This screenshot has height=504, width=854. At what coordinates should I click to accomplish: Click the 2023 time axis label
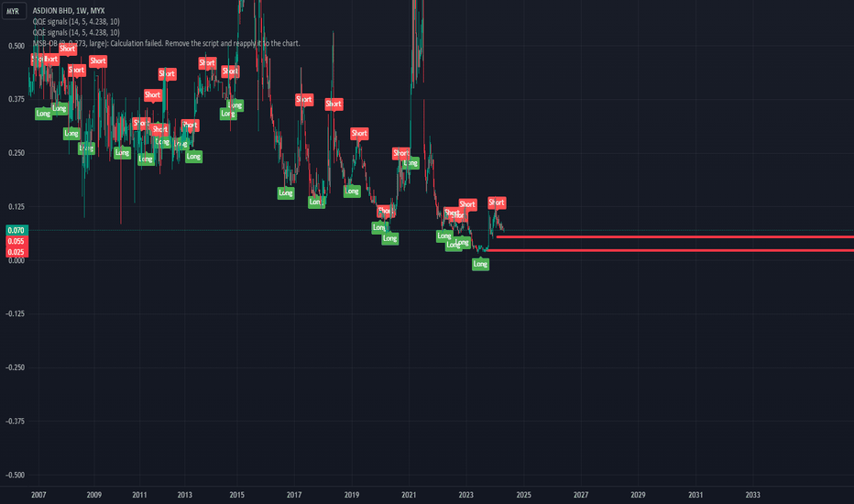coord(466,495)
